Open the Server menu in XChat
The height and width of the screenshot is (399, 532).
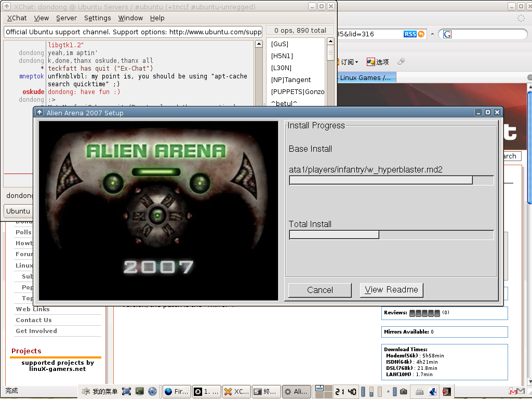pos(66,18)
